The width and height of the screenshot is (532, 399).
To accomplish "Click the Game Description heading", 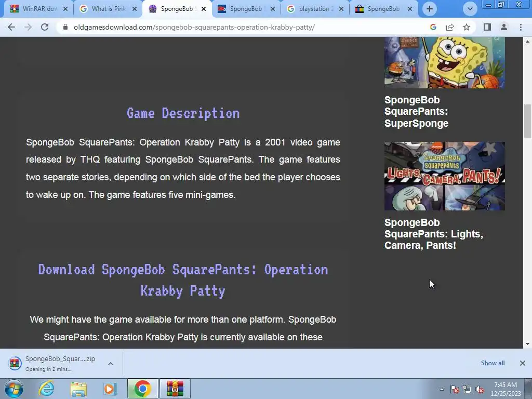I will click(x=183, y=113).
